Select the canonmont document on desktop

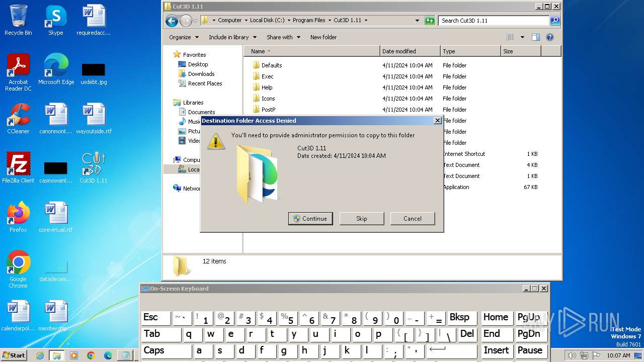point(56,119)
